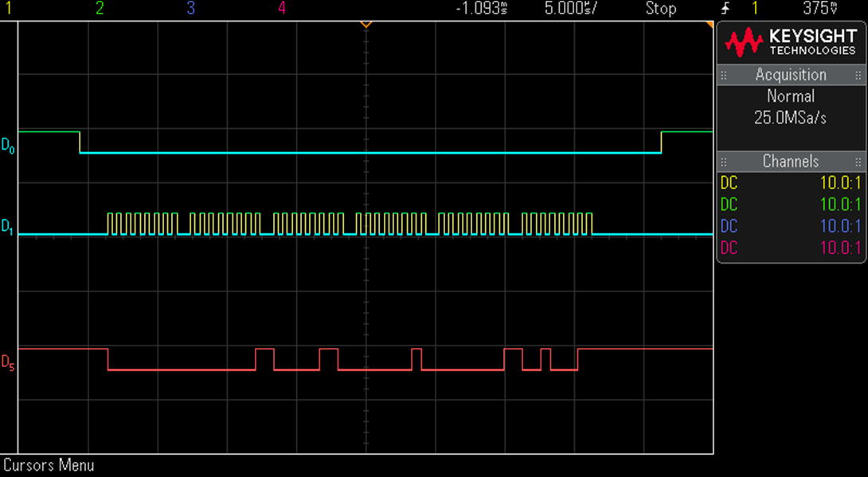
Task: Click the 25.0MSa/s sample rate
Action: [791, 117]
